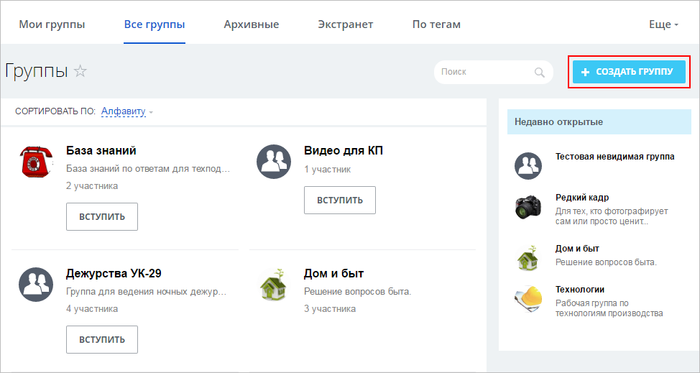700x373 pixels.
Task: Click description 'Группа для ведения ночных дежур…'
Action: pos(146,292)
